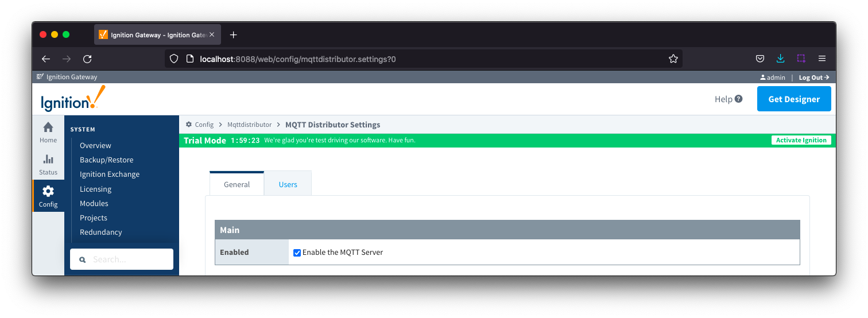Open the Status bar-chart icon
This screenshot has height=318, width=868.
click(x=48, y=159)
